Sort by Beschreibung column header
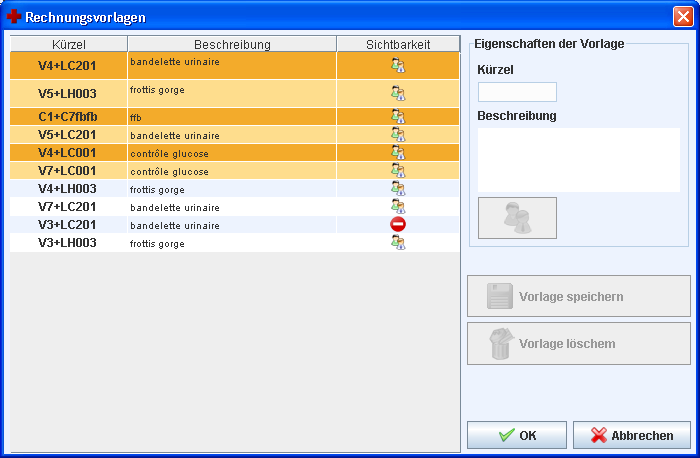 point(232,44)
